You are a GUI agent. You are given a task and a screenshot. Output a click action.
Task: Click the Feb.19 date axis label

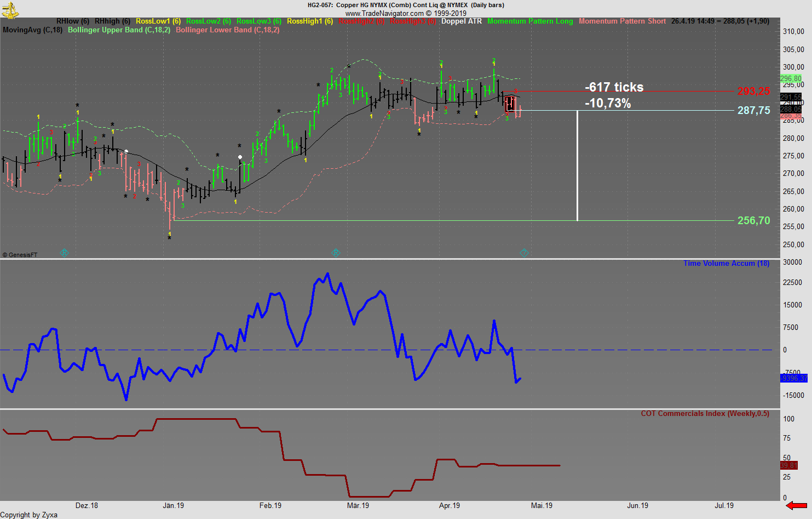tap(270, 505)
